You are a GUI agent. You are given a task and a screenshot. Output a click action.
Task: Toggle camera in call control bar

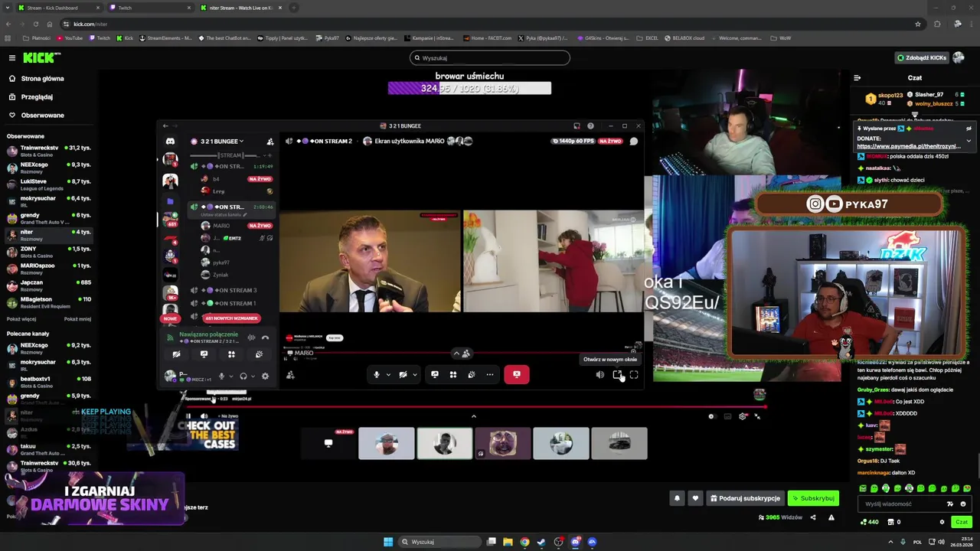(x=403, y=374)
